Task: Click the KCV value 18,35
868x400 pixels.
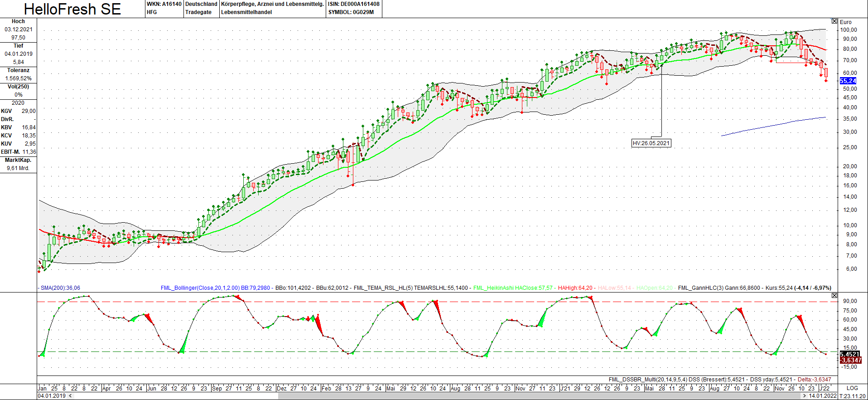Action: [29, 136]
